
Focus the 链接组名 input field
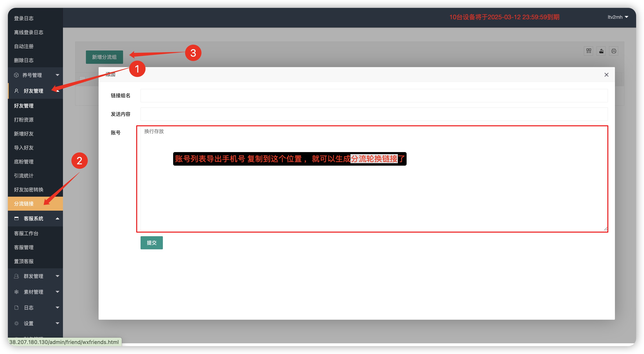pos(374,95)
